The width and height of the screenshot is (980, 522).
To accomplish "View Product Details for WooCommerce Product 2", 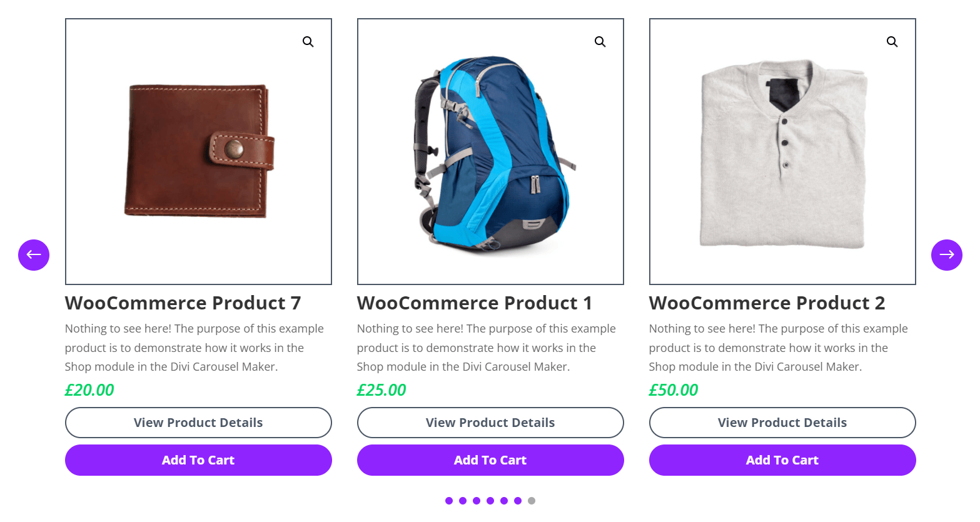I will pyautogui.click(x=782, y=423).
